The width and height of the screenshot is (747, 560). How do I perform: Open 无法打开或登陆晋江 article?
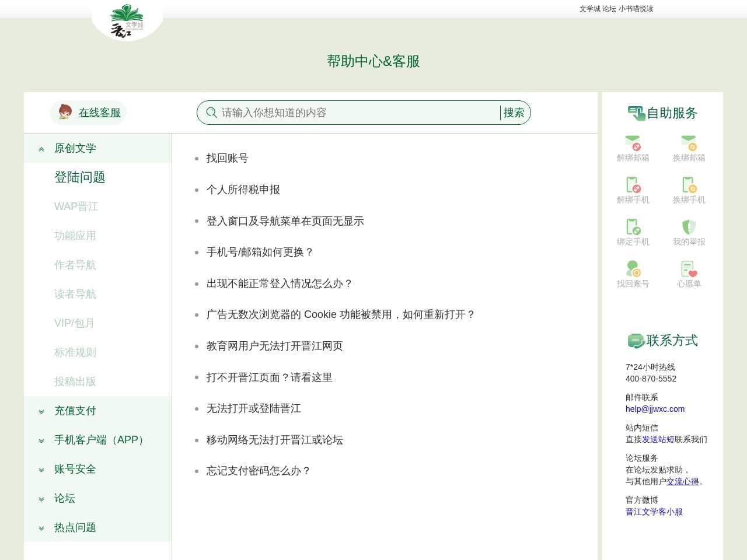pos(254,408)
